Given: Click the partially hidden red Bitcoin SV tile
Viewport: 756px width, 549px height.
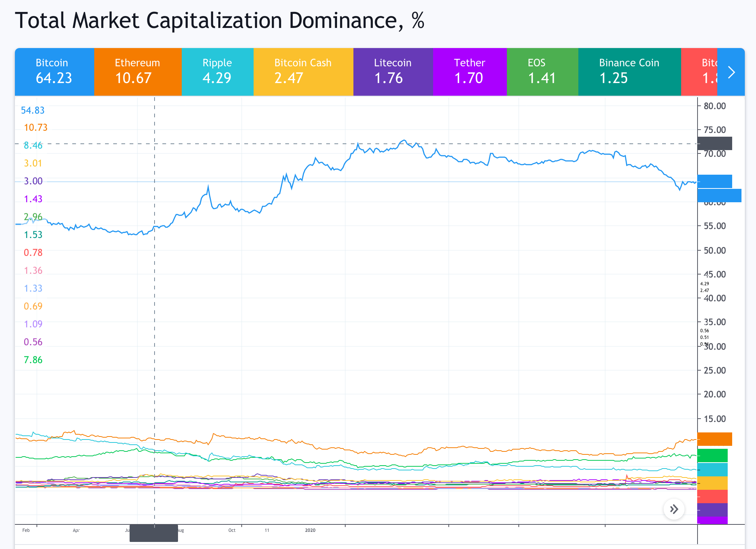Looking at the screenshot, I should (x=699, y=72).
